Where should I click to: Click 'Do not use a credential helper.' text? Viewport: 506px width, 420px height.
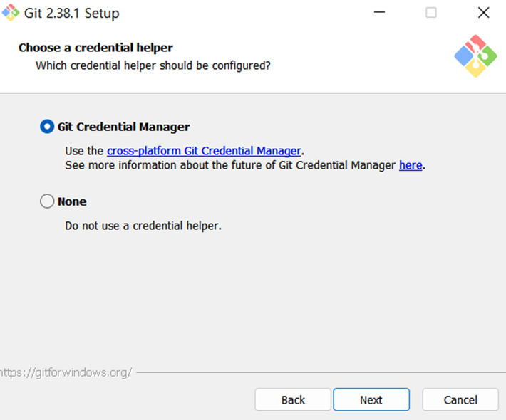pos(143,226)
